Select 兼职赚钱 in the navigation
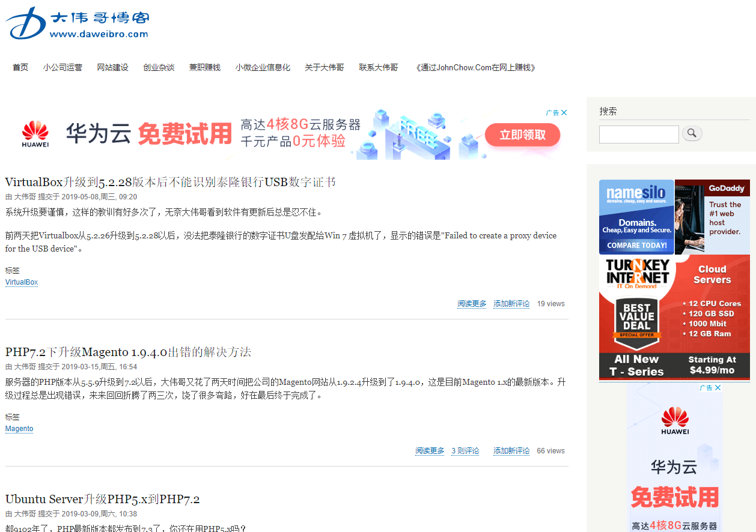The width and height of the screenshot is (756, 532). click(x=205, y=67)
